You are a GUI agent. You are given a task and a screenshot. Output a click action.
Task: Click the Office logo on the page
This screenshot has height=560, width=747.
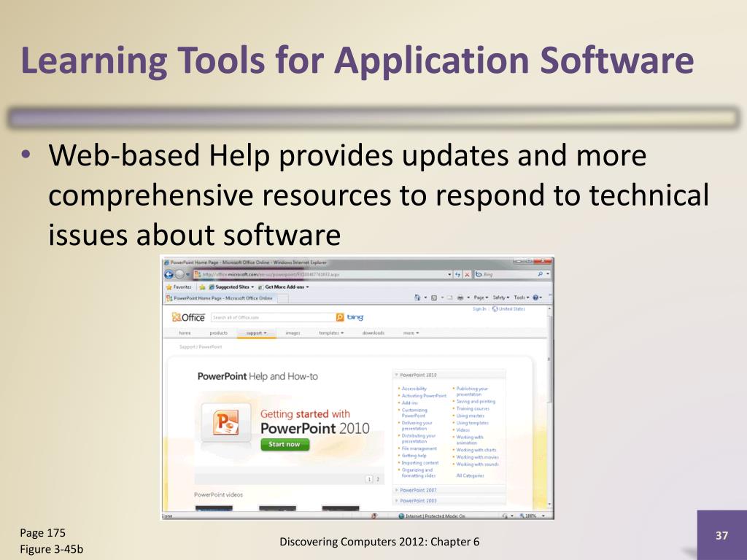[x=188, y=318]
